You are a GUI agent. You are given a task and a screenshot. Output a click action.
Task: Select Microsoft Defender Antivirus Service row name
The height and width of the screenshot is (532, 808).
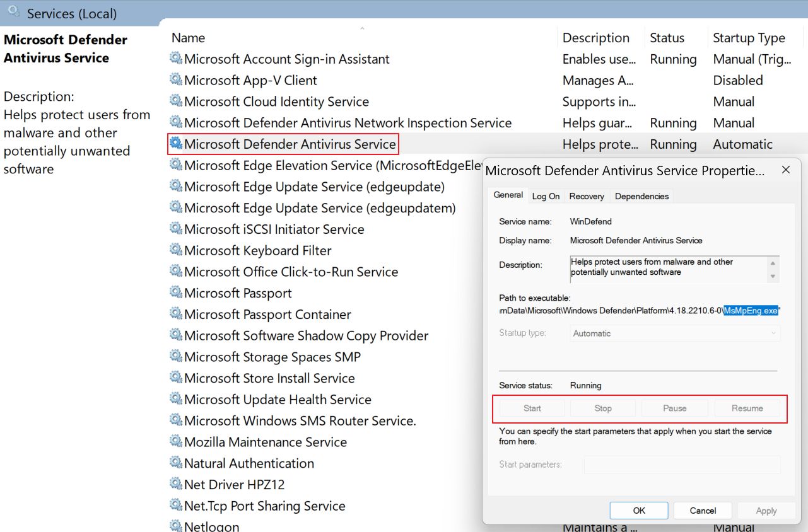coord(290,144)
